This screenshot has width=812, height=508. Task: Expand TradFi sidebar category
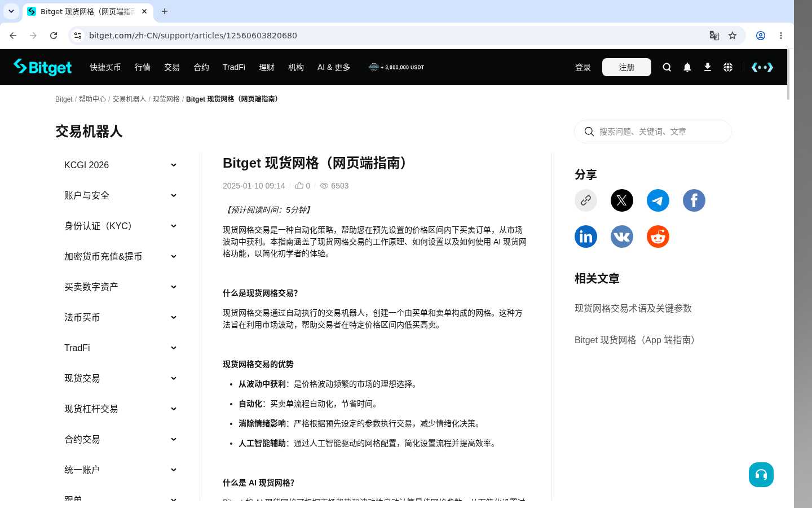coord(121,348)
